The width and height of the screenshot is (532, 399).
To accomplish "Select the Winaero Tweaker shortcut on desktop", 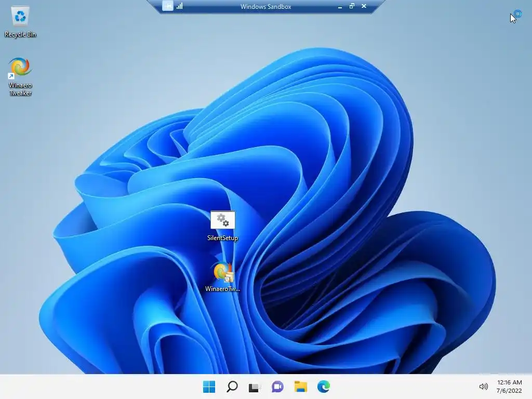I will [20, 77].
